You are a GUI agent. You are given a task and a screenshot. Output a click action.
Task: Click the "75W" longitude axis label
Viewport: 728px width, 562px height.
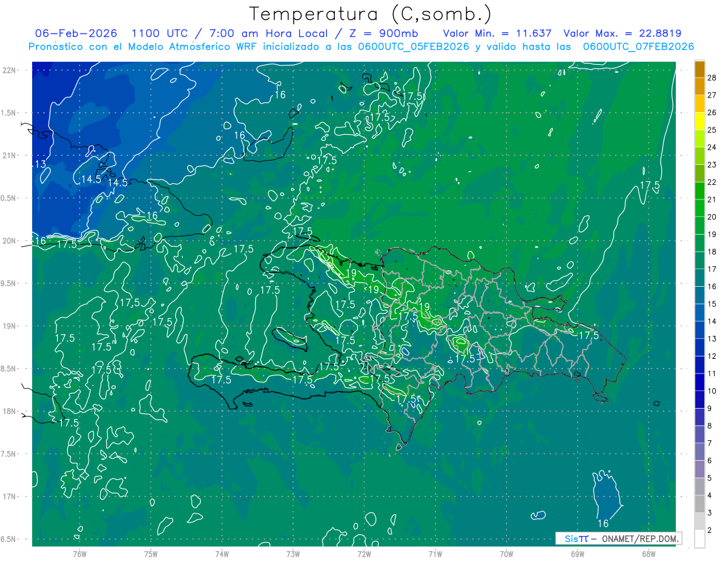tap(151, 554)
